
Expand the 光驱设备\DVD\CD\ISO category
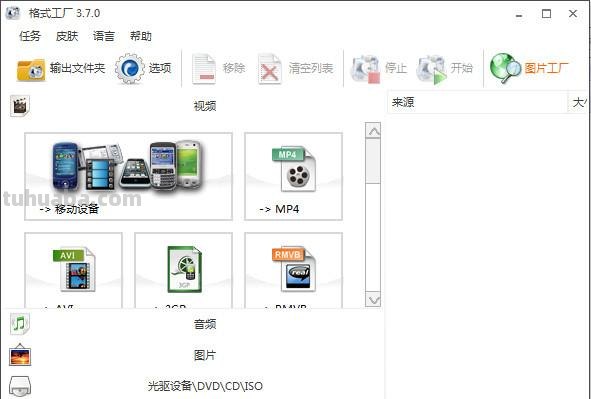click(x=205, y=386)
